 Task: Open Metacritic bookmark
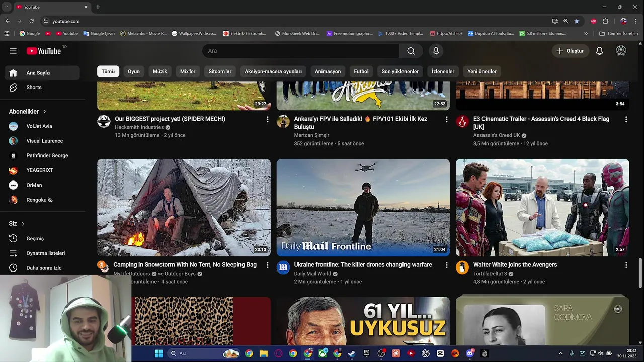coord(143,34)
